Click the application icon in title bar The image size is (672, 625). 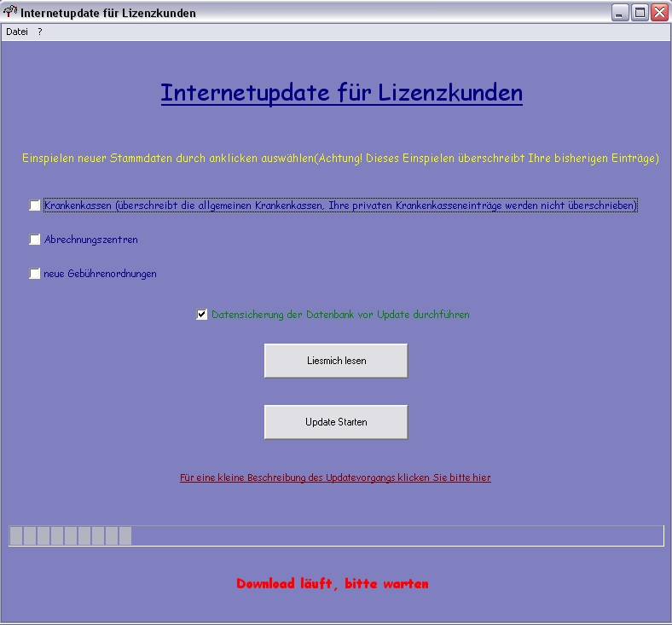point(10,12)
